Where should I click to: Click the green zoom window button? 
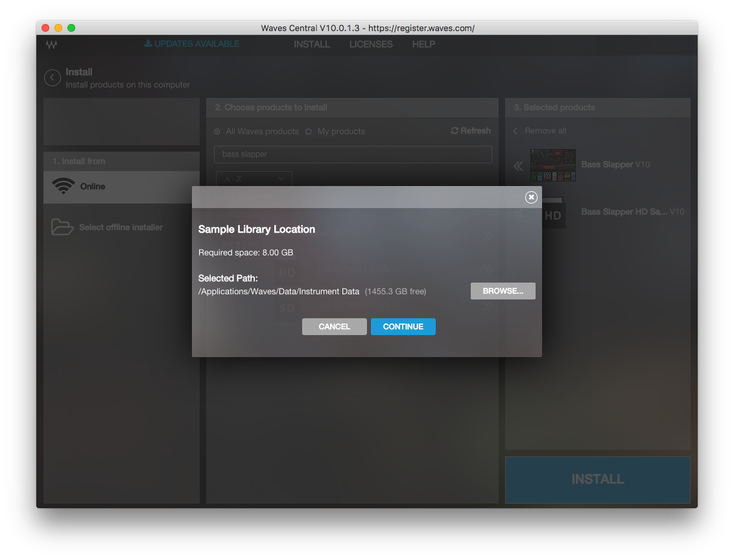coord(71,28)
